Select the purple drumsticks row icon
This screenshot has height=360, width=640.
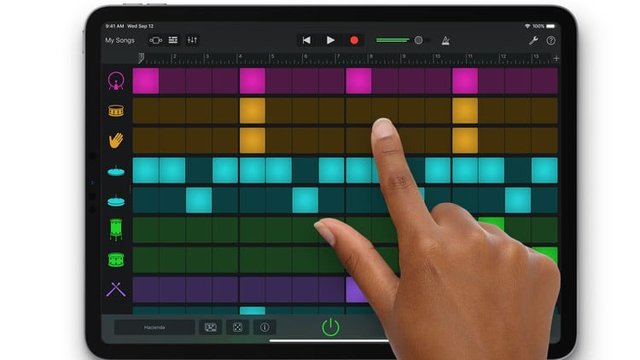tap(116, 289)
